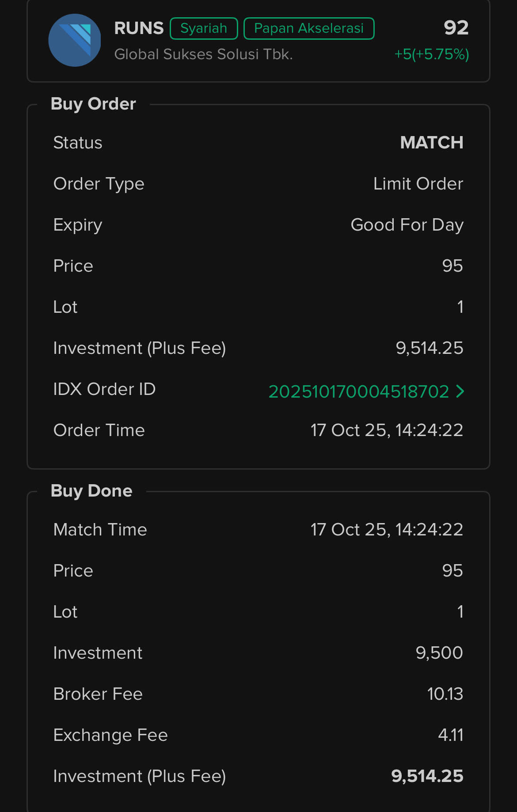The height and width of the screenshot is (812, 517).
Task: Click the Buy Done section header
Action: [x=91, y=491]
